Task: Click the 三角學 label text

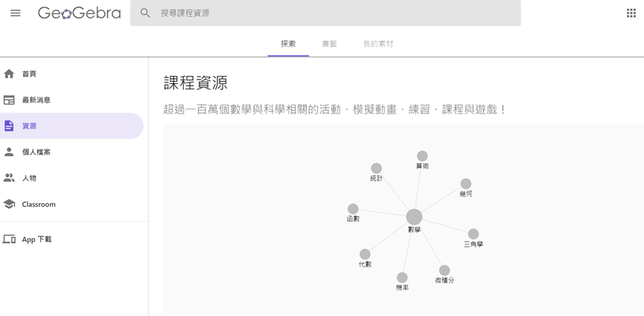Action: (x=474, y=244)
